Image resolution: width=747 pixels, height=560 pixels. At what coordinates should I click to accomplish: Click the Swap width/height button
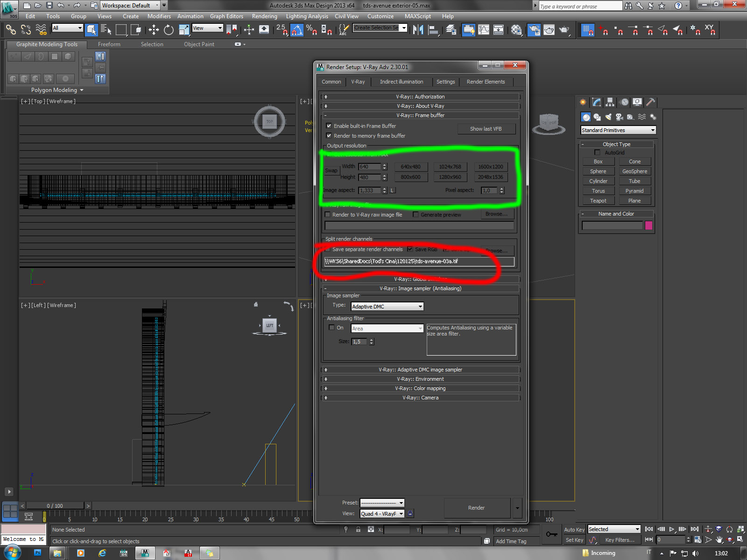331,171
